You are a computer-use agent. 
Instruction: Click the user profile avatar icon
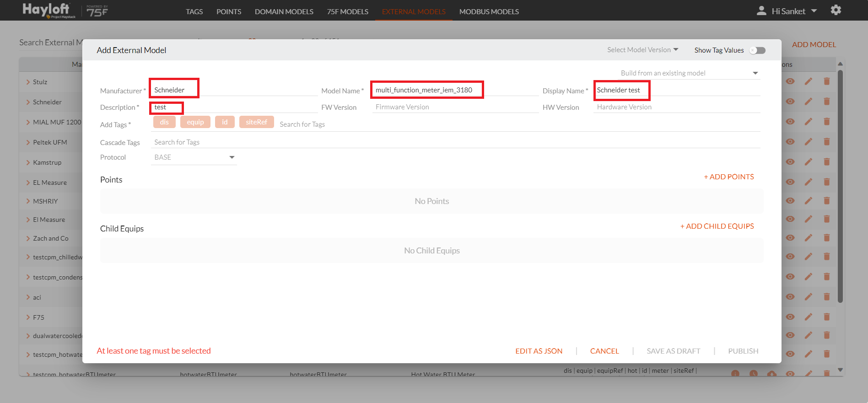coord(761,11)
